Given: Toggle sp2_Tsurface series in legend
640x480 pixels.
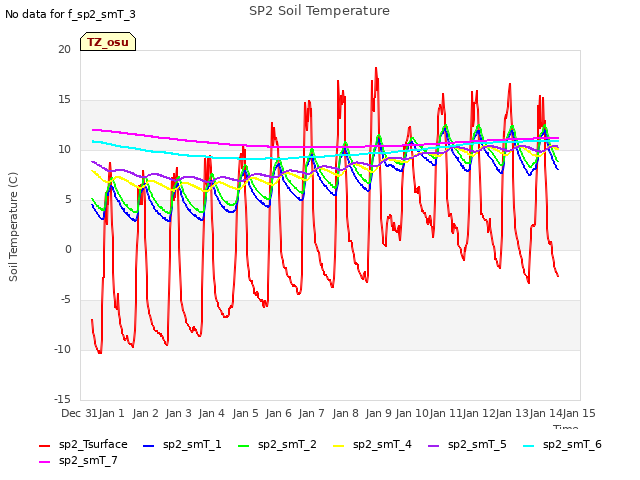Looking at the screenshot, I should (83, 444).
